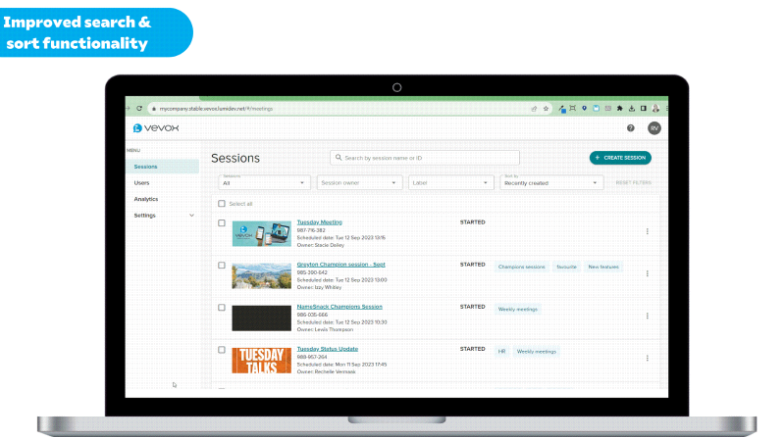Click the help question mark icon
The height and width of the screenshot is (437, 782).
630,128
